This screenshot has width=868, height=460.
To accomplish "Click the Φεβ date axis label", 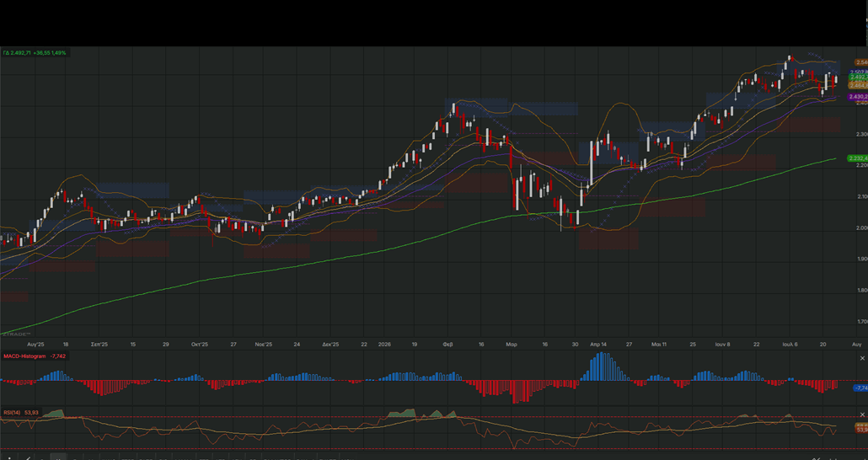I will click(x=447, y=345).
